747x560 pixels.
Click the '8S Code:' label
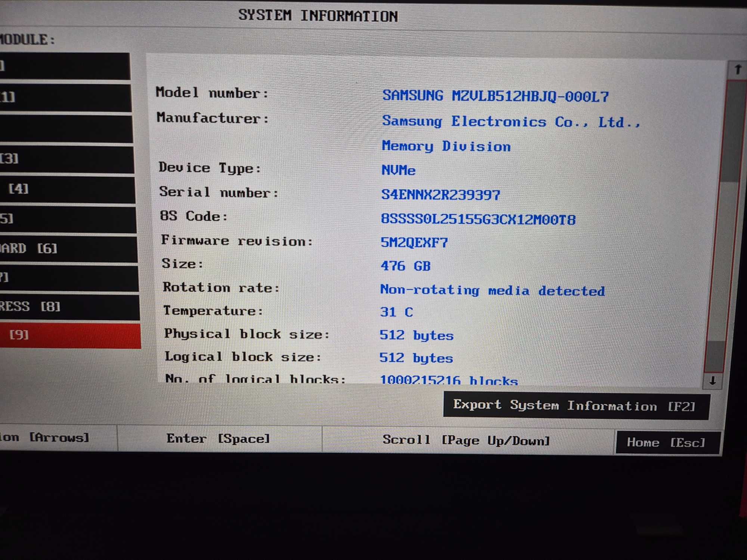pos(193,216)
